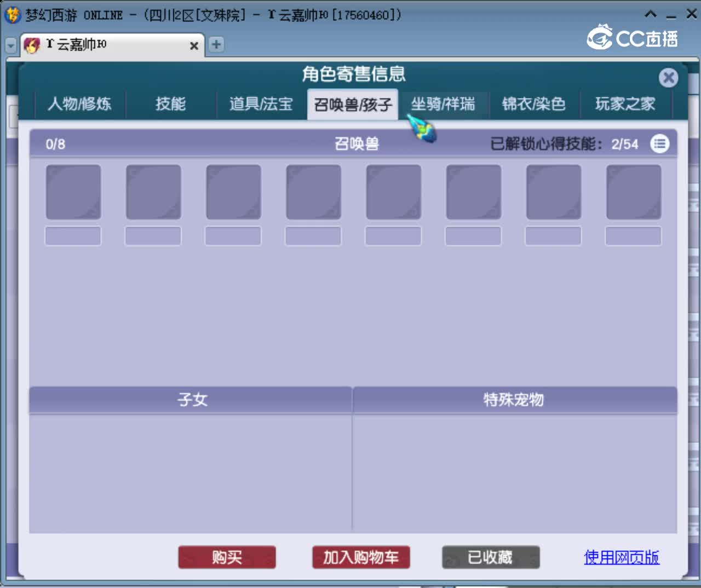Open the 锦衣/染色 tab
Image resolution: width=701 pixels, height=588 pixels.
pos(534,104)
